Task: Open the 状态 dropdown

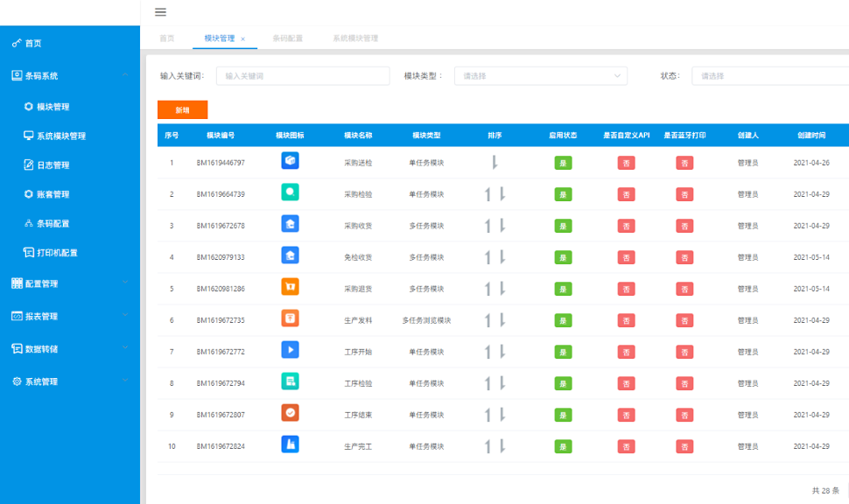Action: pyautogui.click(x=770, y=76)
